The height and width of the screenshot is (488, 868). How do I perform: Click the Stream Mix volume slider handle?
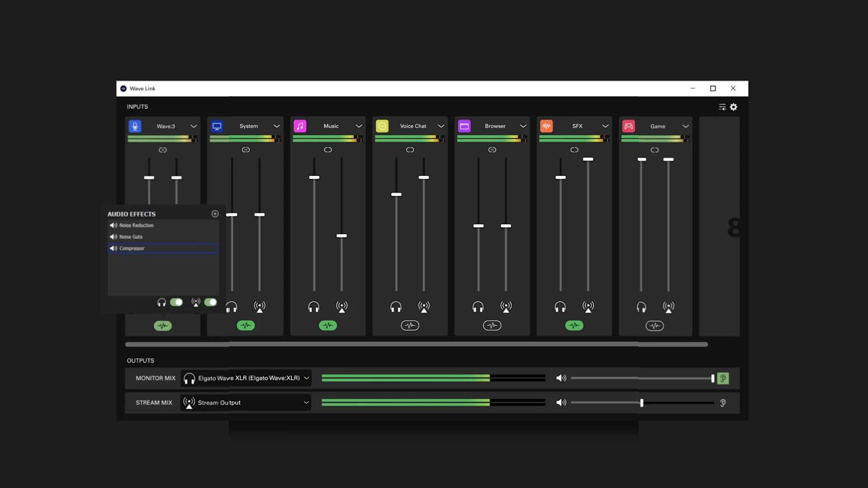(x=642, y=403)
